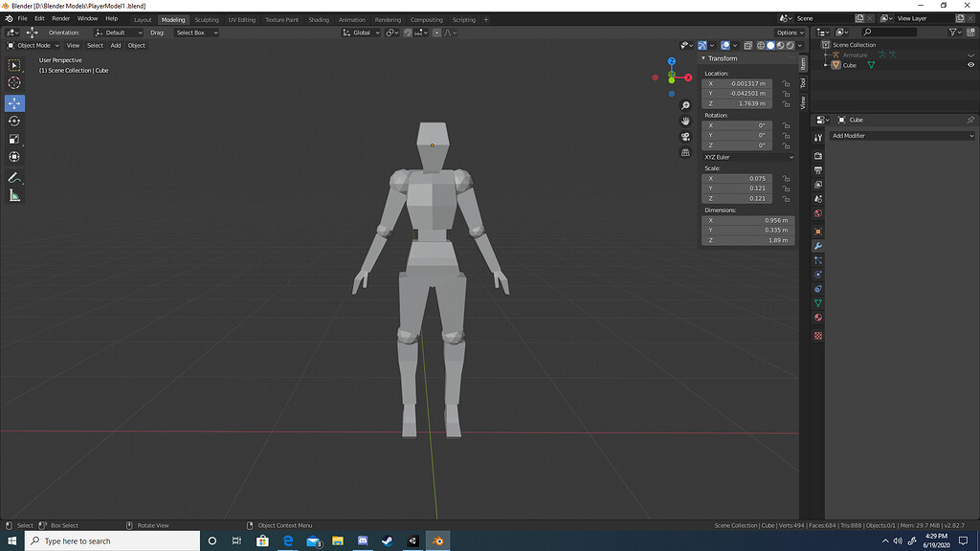Screen dimensions: 980x551
Task: Open the Render menu in the top bar
Action: [x=60, y=18]
